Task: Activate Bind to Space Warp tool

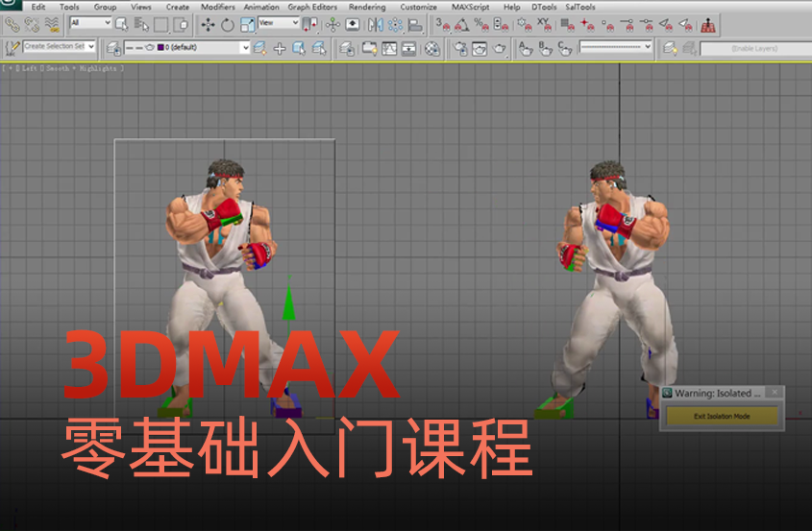Action: pos(52,24)
